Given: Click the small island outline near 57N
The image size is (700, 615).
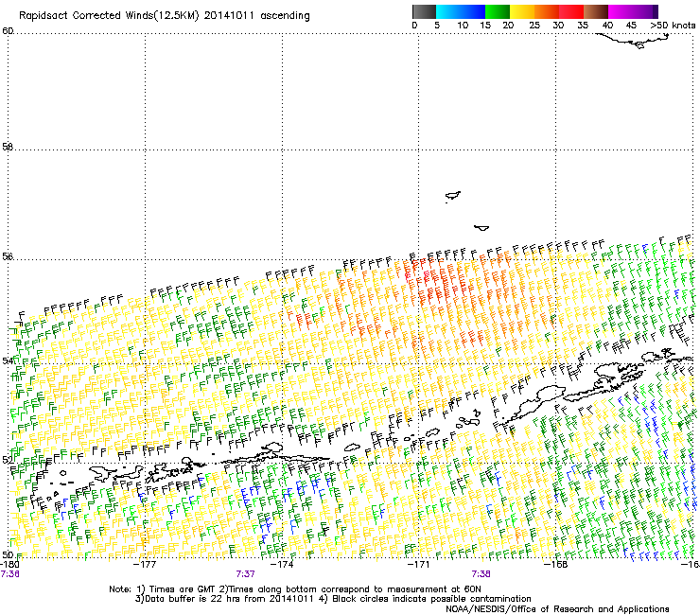Looking at the screenshot, I should coord(453,196).
